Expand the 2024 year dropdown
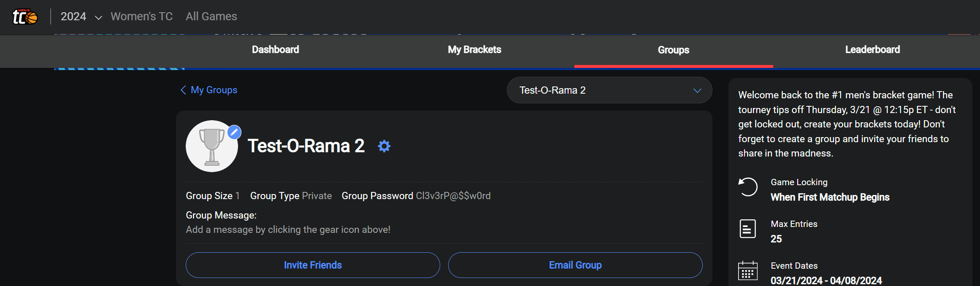The height and width of the screenshot is (286, 980). point(81,16)
